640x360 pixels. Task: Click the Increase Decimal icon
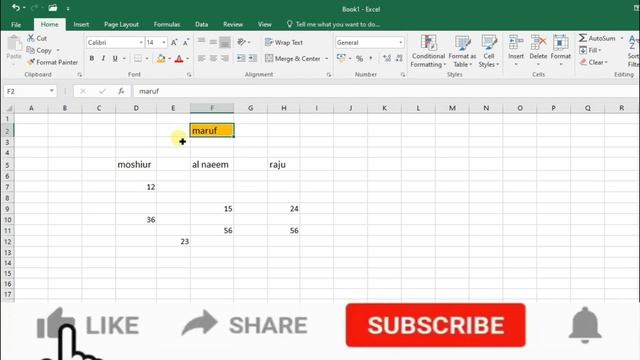pyautogui.click(x=387, y=58)
